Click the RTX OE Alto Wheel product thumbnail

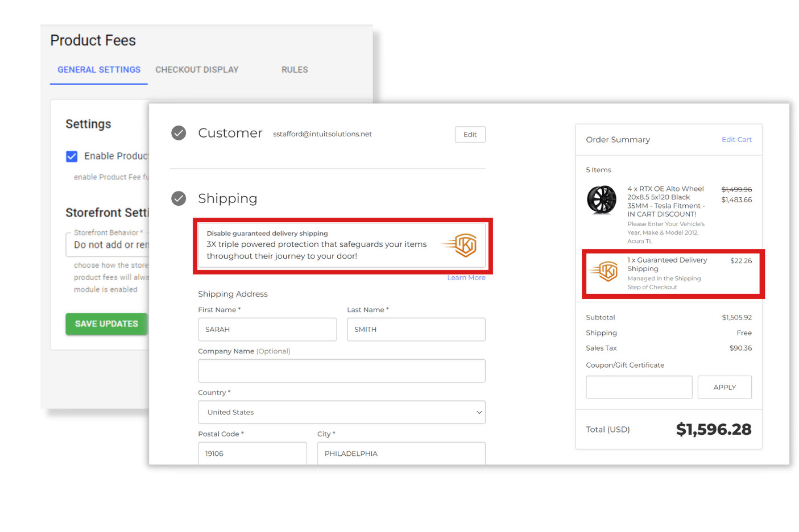pyautogui.click(x=601, y=199)
